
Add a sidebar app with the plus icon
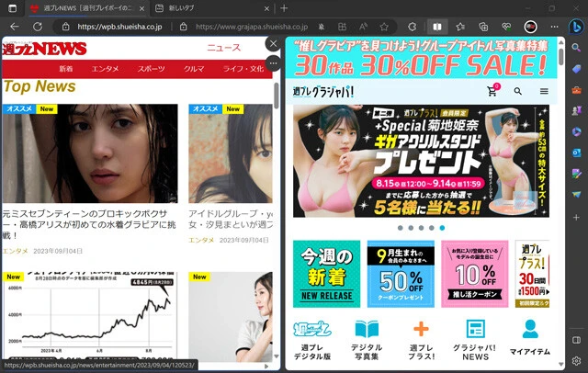click(576, 217)
